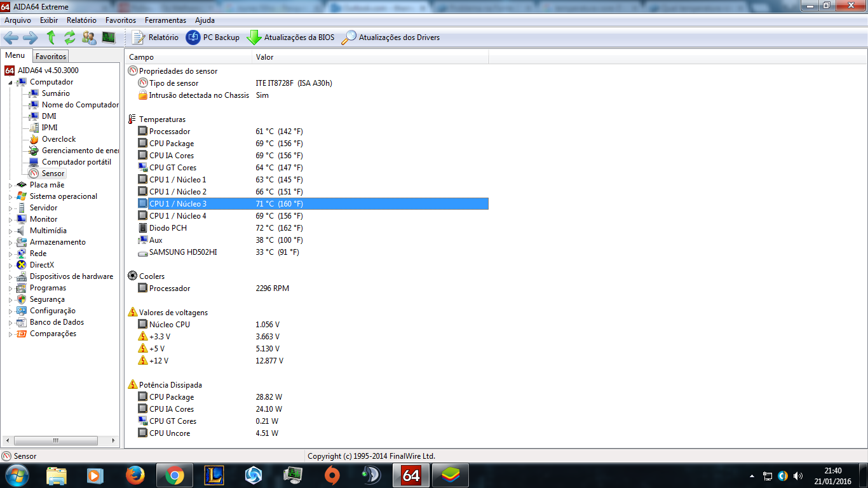Click the Forward navigation arrow icon
This screenshot has width=868, height=488.
point(31,37)
